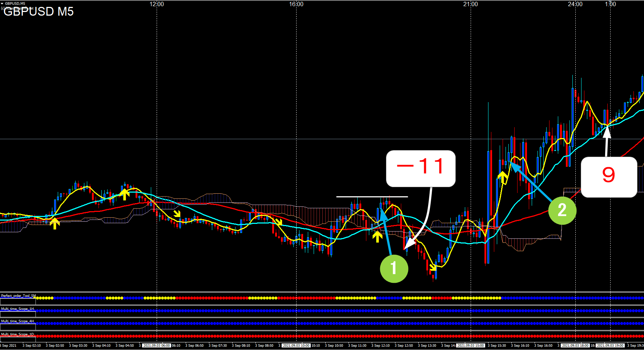Click the 2021.09.03 19:00 highlighted time label

coord(610,346)
